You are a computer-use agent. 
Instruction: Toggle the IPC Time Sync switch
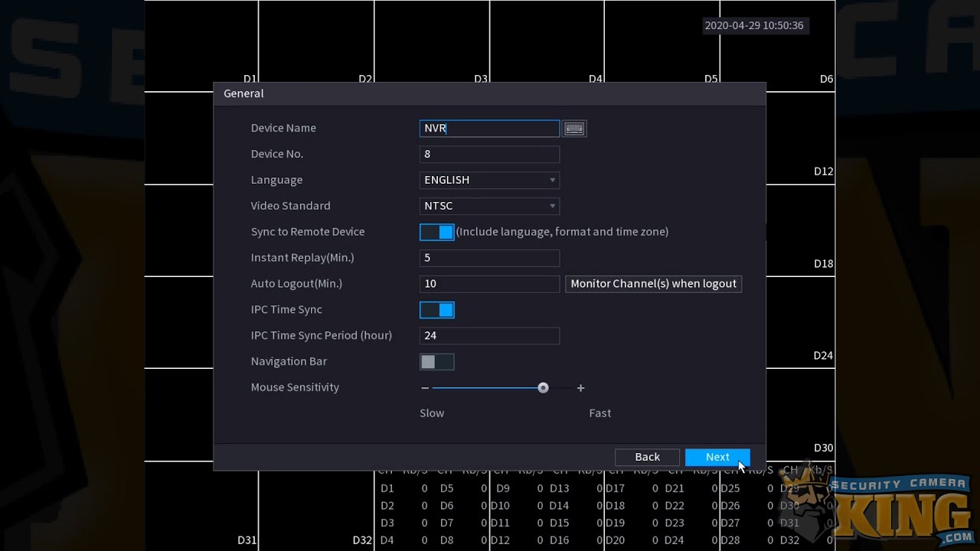[437, 310]
